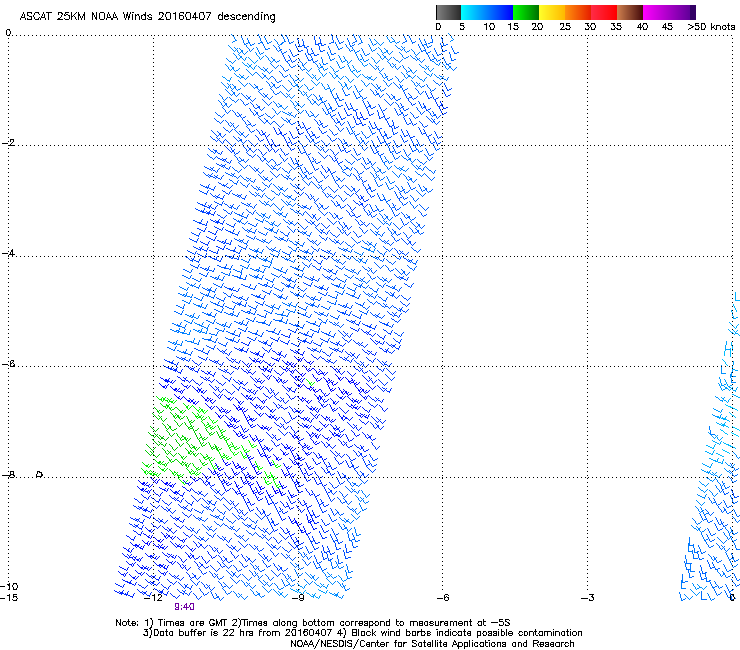This screenshot has height=650, width=740.
Task: Click the '25' label under the color bar
Action: point(565,27)
